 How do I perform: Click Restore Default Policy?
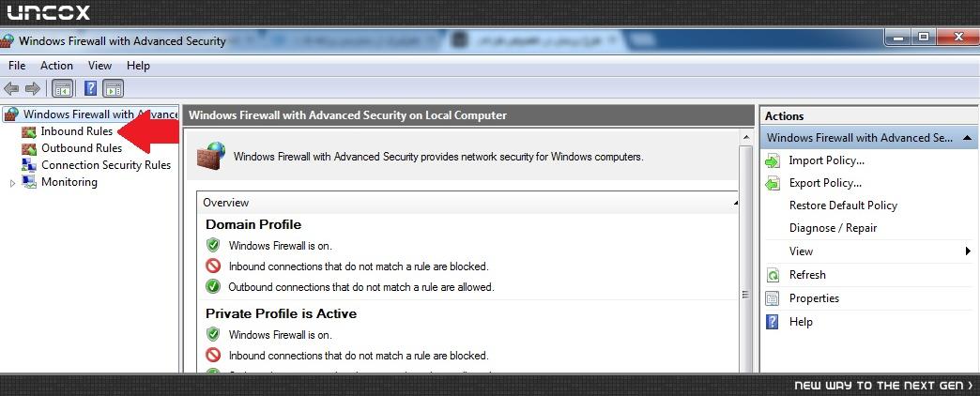click(843, 206)
